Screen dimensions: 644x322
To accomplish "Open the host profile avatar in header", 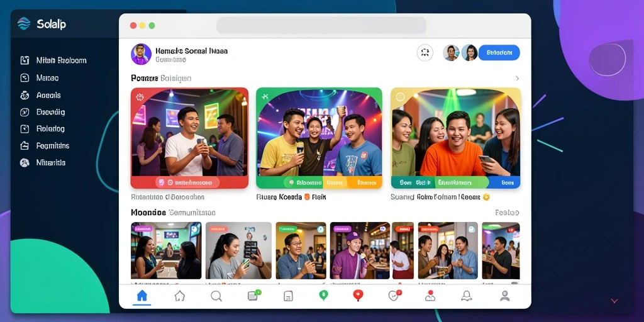I will click(141, 54).
